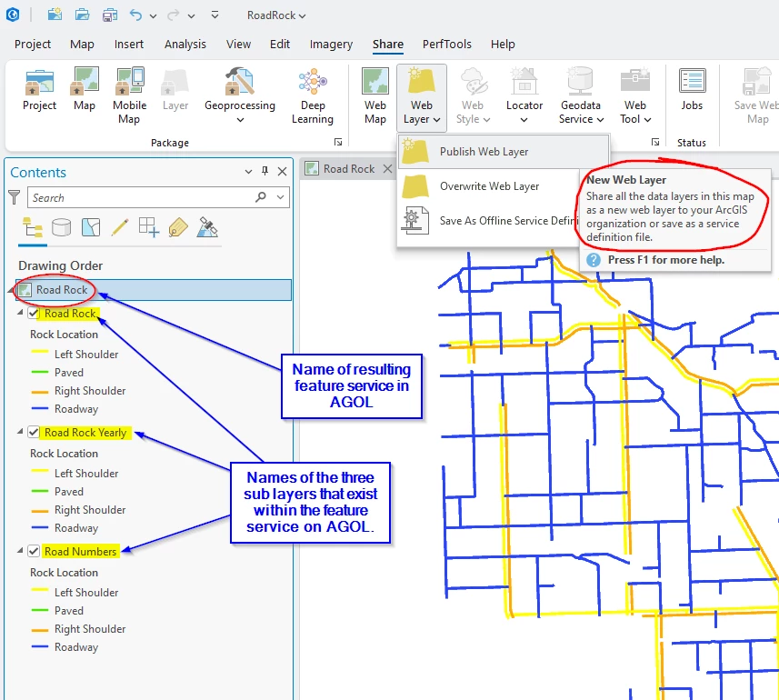The width and height of the screenshot is (779, 700).
Task: Click the Redo arrow icon
Action: [173, 15]
